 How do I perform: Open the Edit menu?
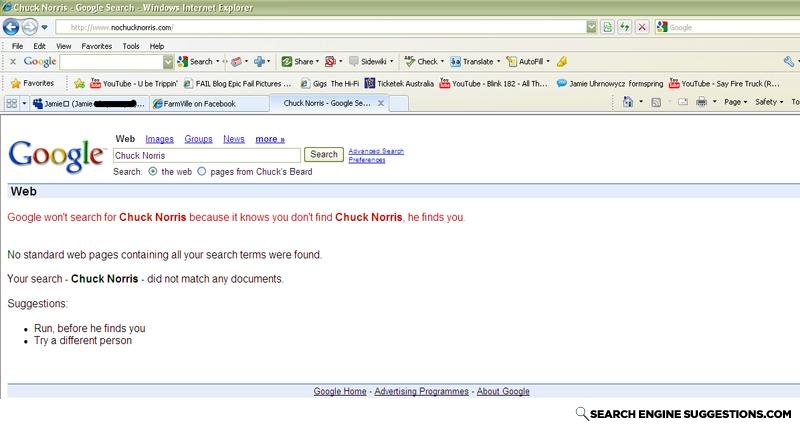click(39, 46)
